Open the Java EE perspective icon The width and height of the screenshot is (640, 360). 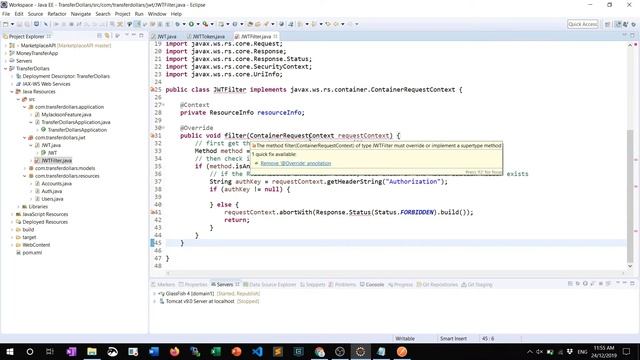click(x=618, y=24)
